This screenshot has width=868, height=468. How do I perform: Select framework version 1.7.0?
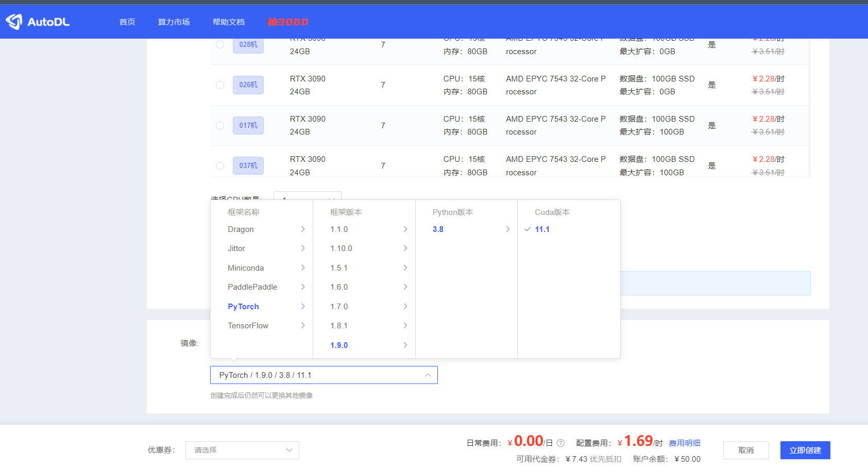[x=339, y=307]
